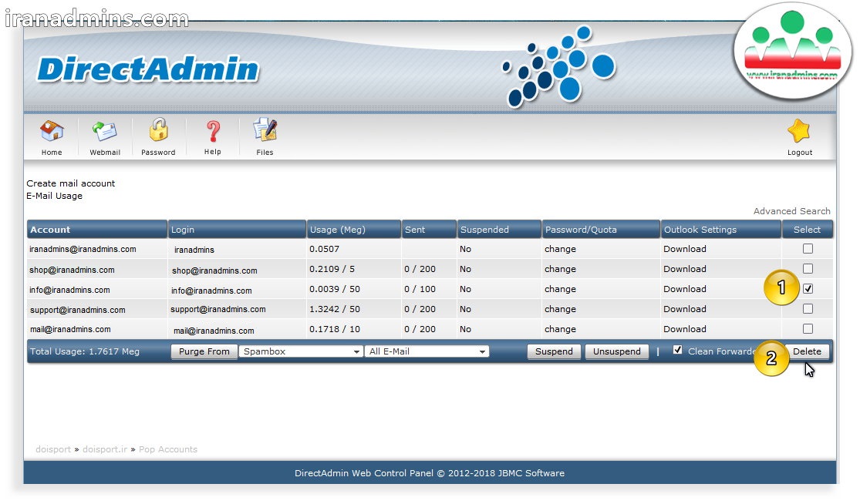The image size is (860, 504).
Task: Click the Delete button
Action: tap(807, 351)
